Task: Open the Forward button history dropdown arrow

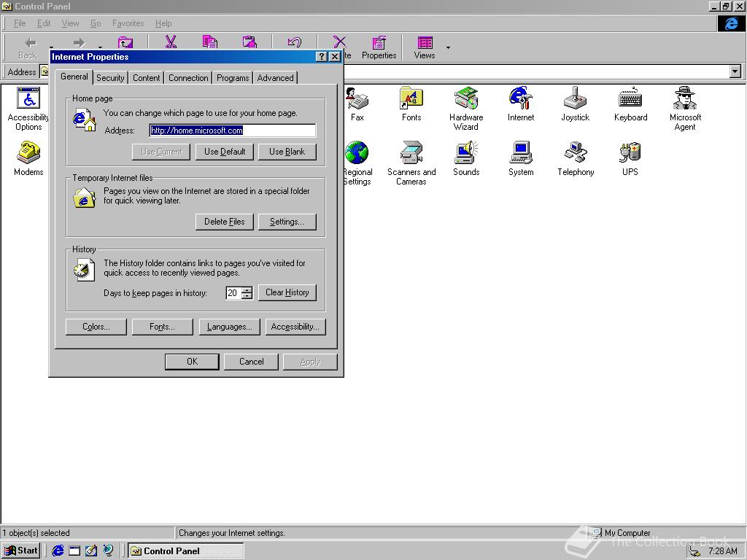Action: point(100,47)
